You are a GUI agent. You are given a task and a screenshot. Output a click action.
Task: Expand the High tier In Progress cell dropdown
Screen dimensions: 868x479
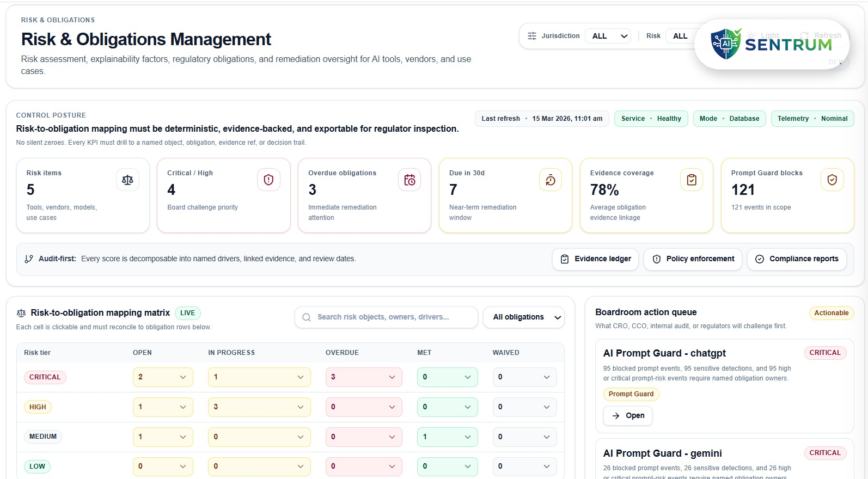259,407
